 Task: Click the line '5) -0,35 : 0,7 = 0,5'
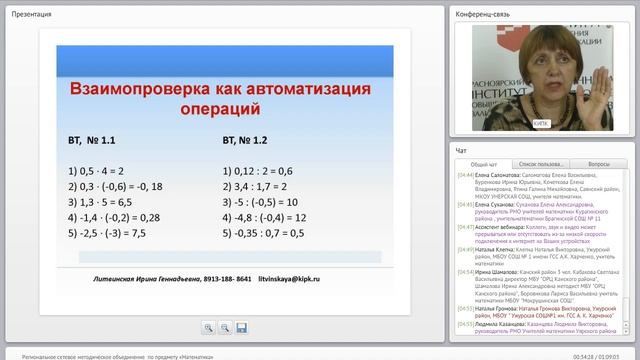tap(263, 233)
